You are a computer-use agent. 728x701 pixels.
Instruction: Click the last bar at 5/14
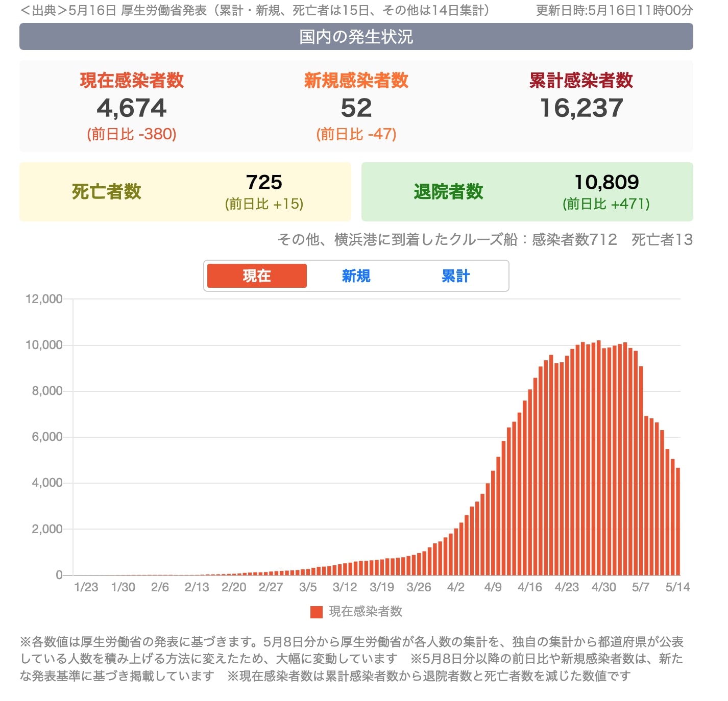(x=678, y=521)
